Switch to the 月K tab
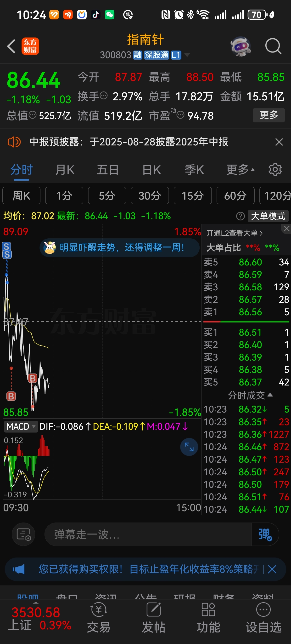Screen dimensions: 291x644 65,169
